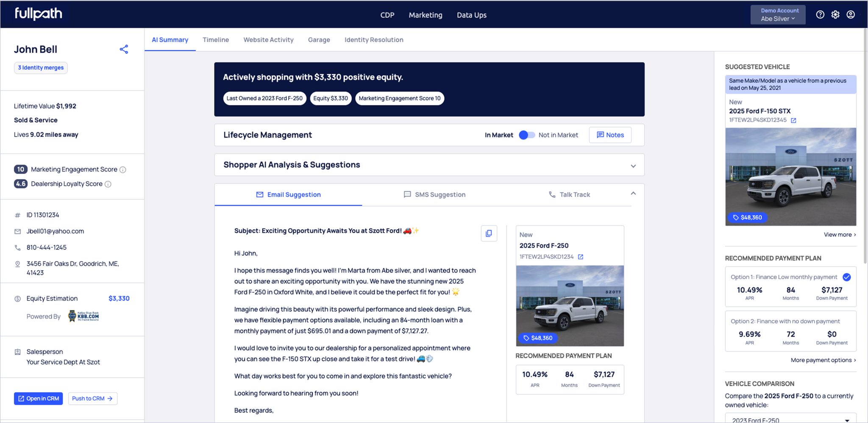Click the Push to CRM button
868x423 pixels.
92,399
